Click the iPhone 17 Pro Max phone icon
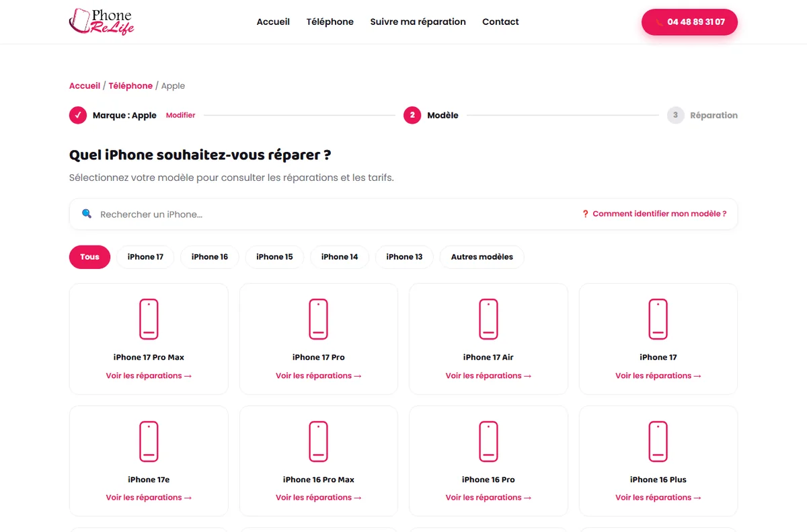 coord(149,319)
